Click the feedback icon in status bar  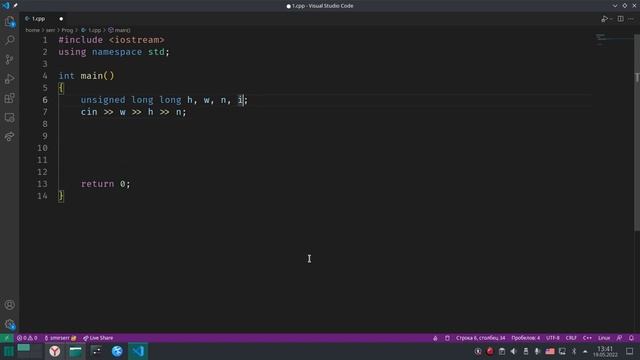click(620, 338)
